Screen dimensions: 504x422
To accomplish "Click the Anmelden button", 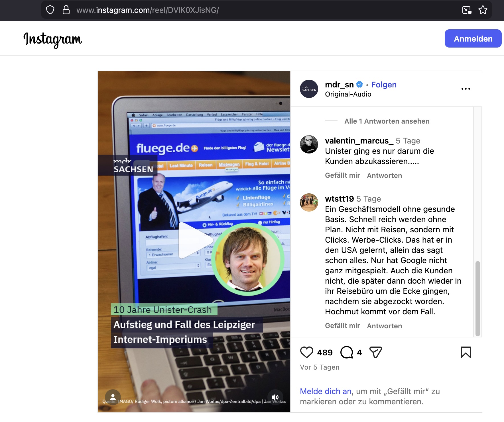I will [x=473, y=38].
